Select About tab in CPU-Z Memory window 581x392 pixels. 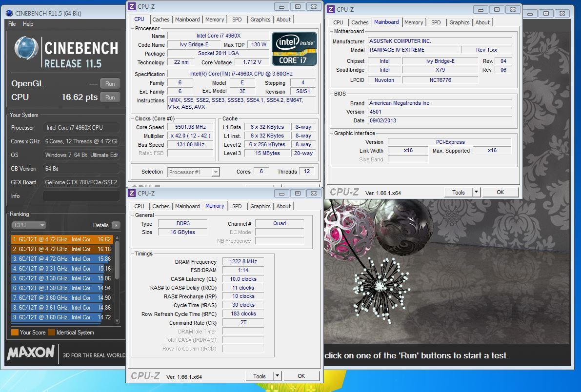pos(283,206)
